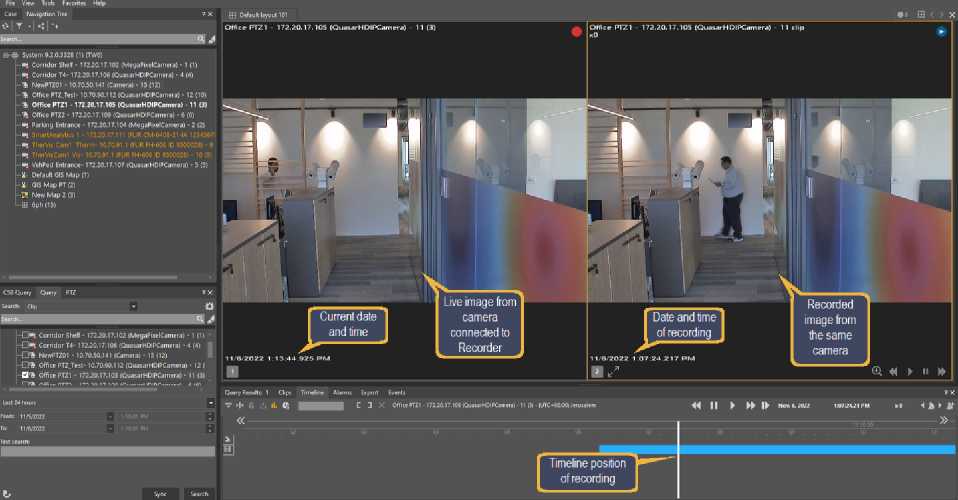Viewport: 958px width, 500px height.
Task: Expand the recorded tile to full screen
Action: coord(612,371)
